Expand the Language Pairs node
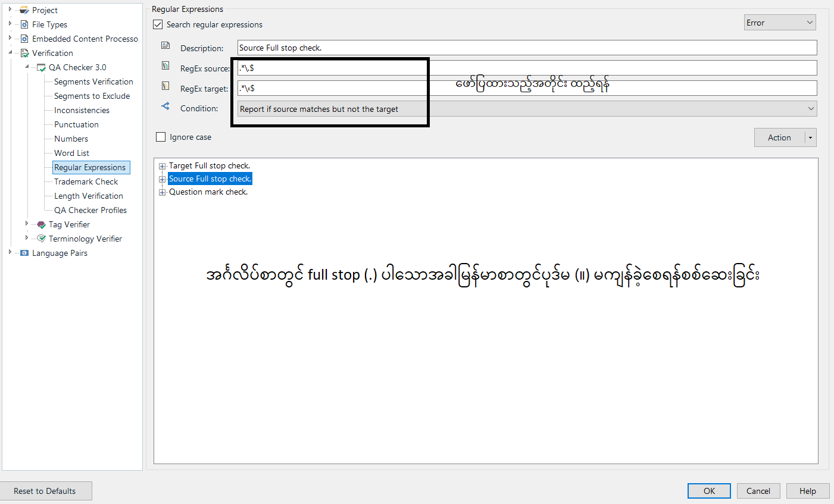The image size is (834, 504). tap(10, 252)
